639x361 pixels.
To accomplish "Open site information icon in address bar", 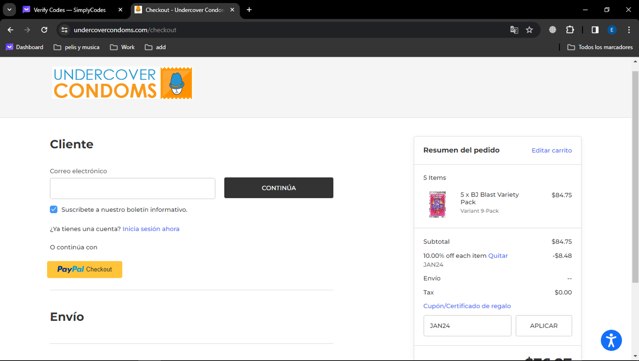I will (x=64, y=30).
